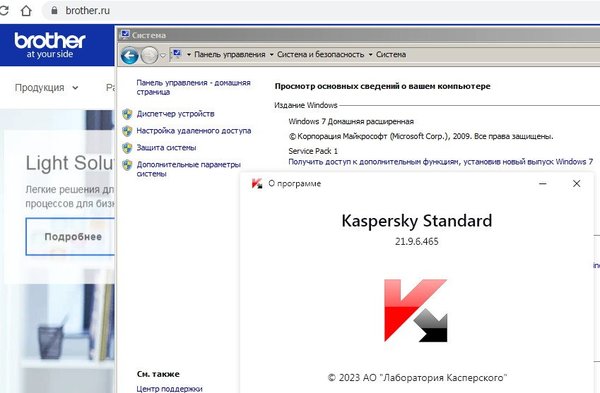Click the link to get a new Windows 7 edition
The width and height of the screenshot is (600, 393).
coord(440,162)
